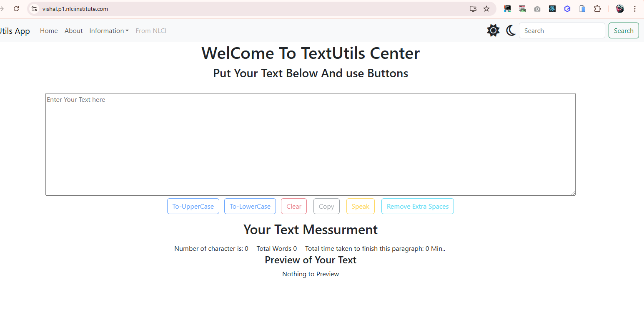Screen dimensions: 644x318
Task: Open the CSS viewer extension icon
Action: pyautogui.click(x=522, y=9)
